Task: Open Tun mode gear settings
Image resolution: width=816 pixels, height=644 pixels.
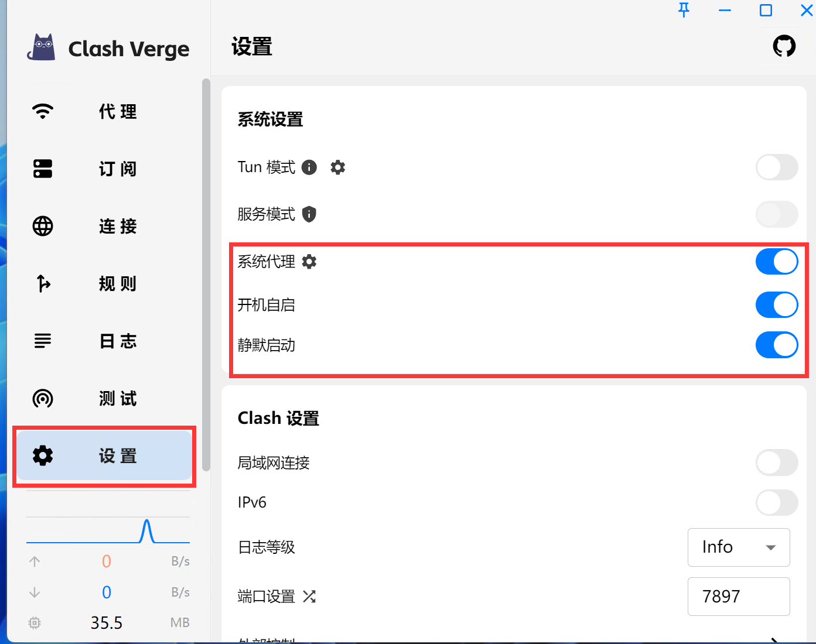Action: (x=337, y=167)
